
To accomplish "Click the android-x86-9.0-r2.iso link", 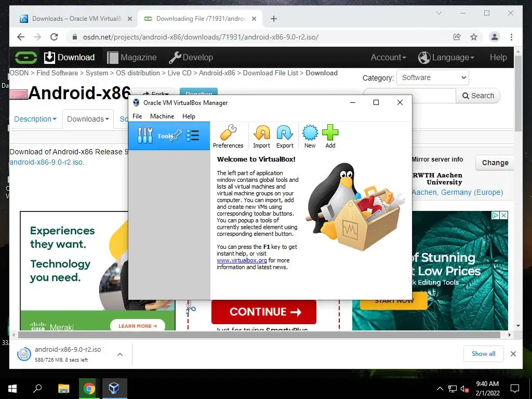I will (x=46, y=162).
